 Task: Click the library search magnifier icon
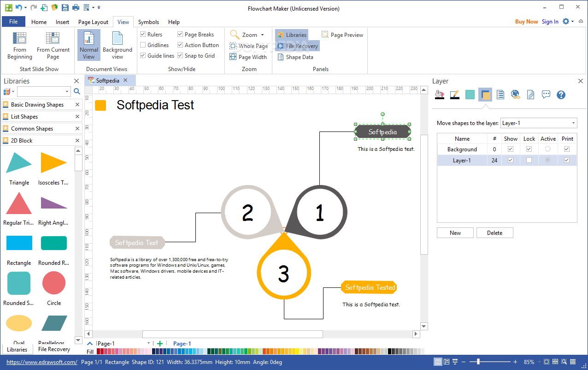tap(77, 91)
